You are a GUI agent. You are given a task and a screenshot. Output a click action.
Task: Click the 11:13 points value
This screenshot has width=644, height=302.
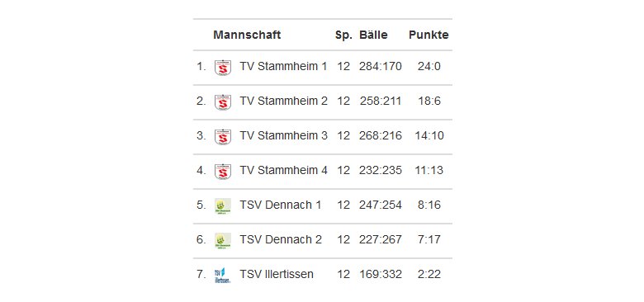click(429, 170)
